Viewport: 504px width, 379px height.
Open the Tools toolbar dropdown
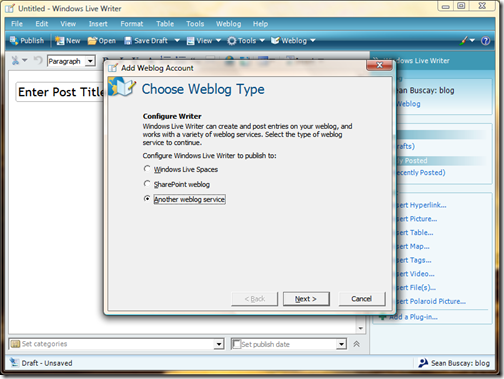[x=246, y=41]
